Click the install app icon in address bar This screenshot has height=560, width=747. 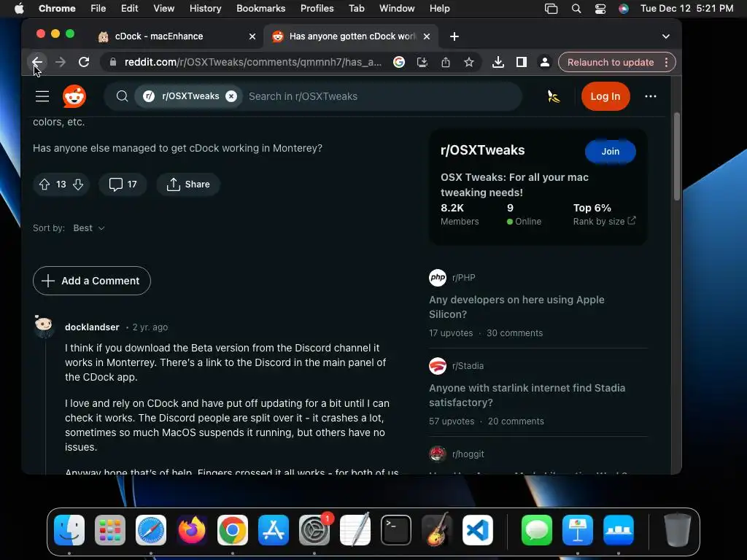click(422, 62)
